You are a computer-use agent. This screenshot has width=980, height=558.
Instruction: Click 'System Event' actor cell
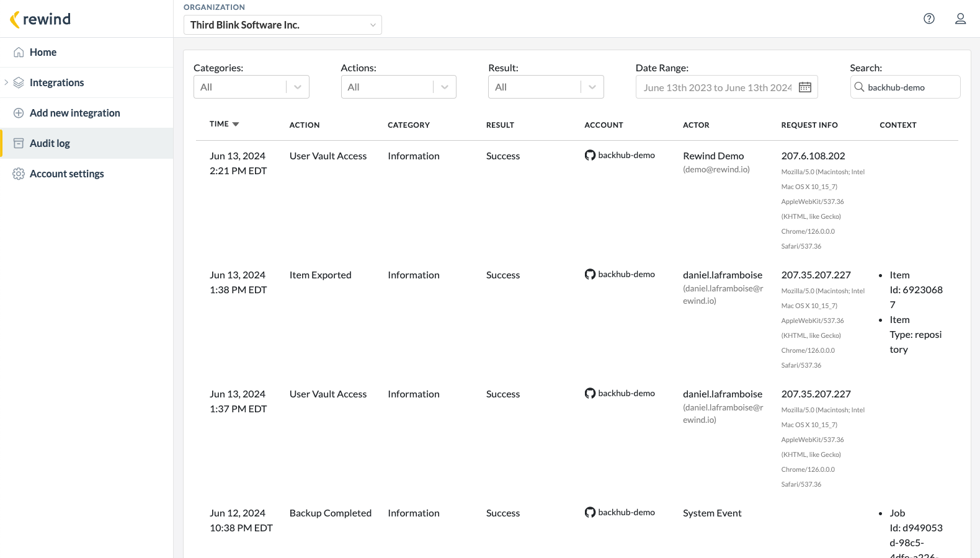[712, 513]
